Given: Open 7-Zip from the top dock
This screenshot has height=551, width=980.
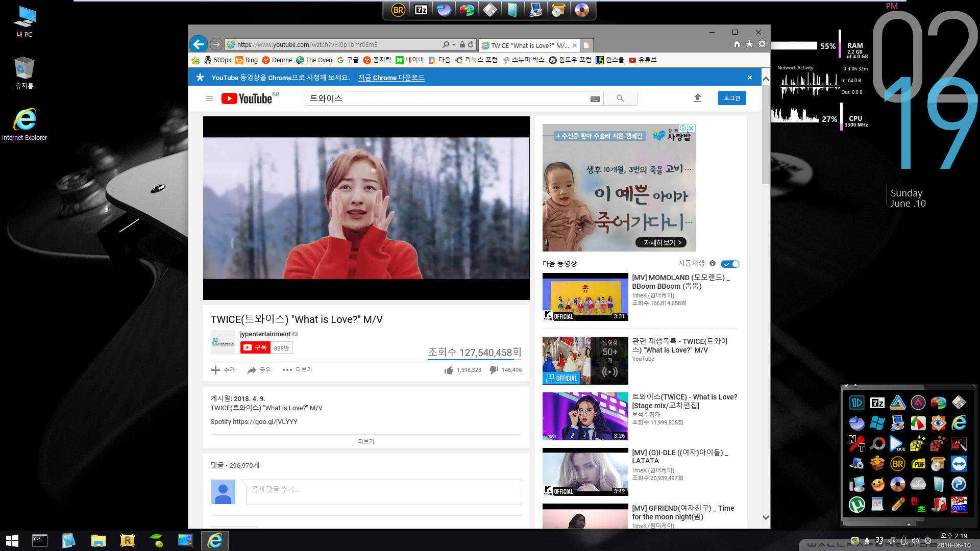Looking at the screenshot, I should pos(421,10).
